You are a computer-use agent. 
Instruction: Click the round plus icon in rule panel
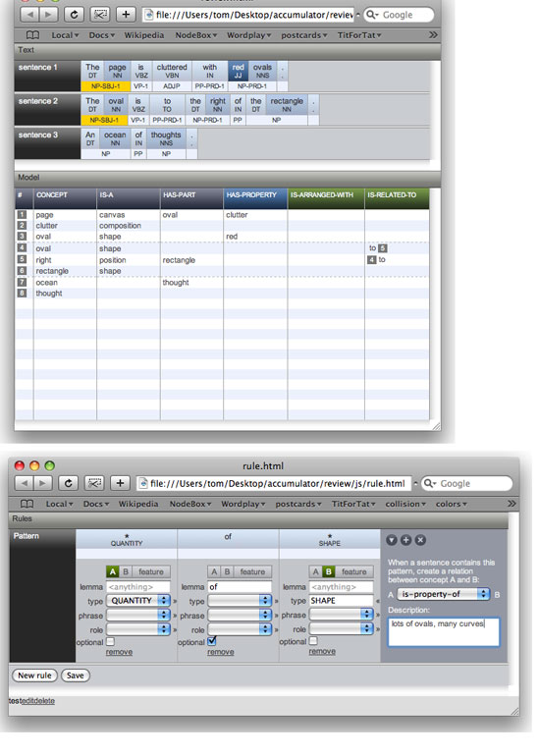(x=405, y=540)
